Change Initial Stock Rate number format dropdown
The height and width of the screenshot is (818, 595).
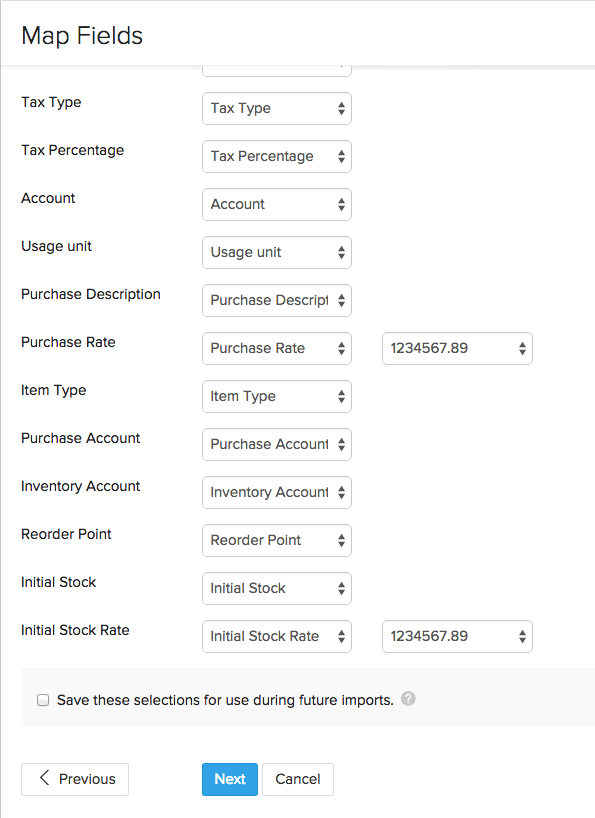pos(457,636)
